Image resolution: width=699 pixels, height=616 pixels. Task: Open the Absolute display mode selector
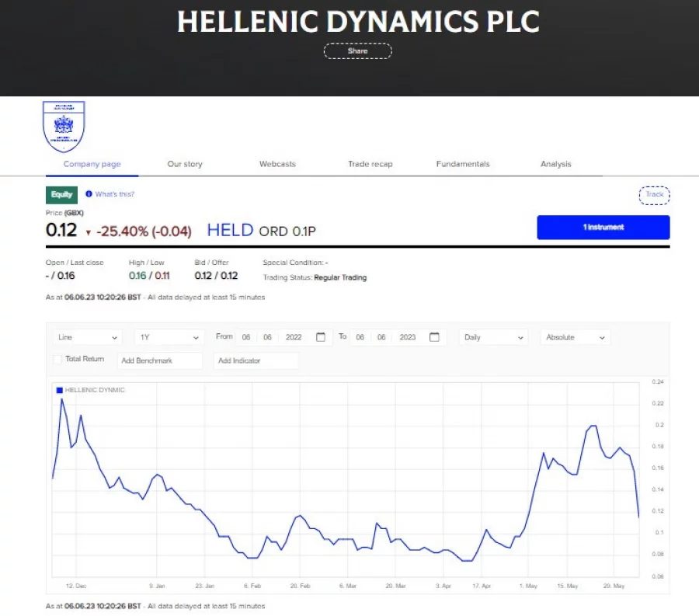(x=575, y=336)
